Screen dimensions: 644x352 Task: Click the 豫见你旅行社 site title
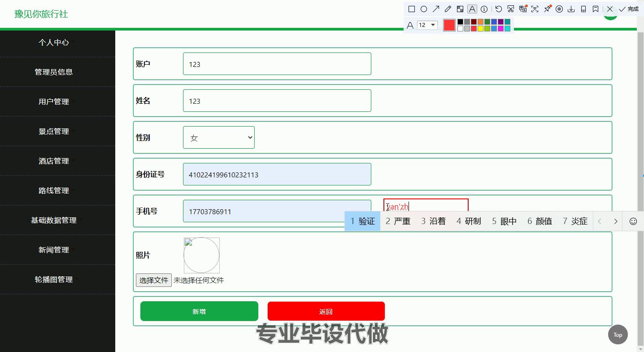(x=41, y=14)
